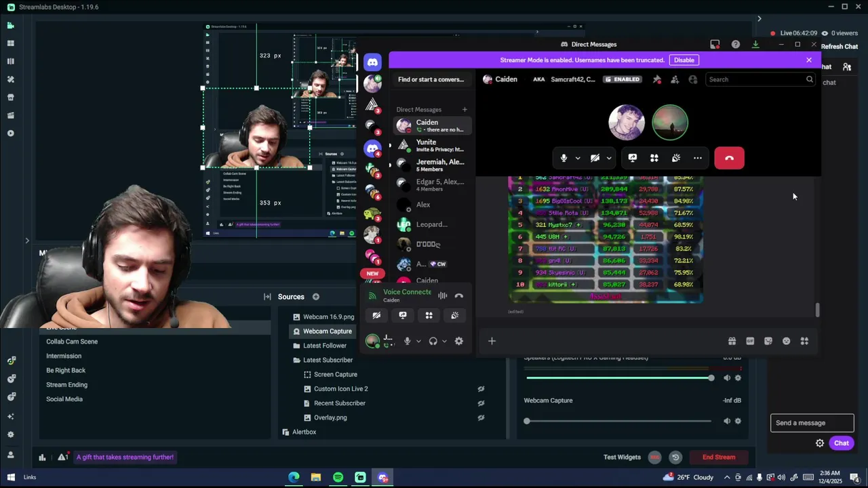The width and height of the screenshot is (868, 488).
Task: Toggle visibility of Overlay.png source
Action: (x=481, y=418)
